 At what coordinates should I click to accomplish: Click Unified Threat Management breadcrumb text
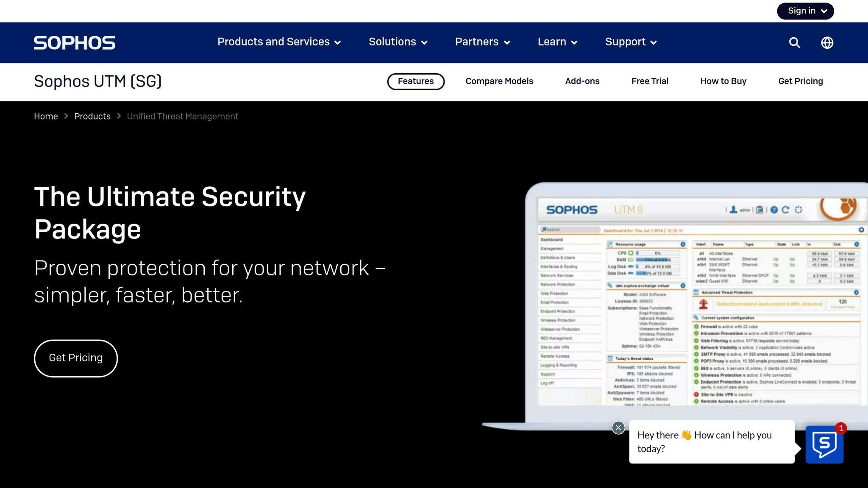point(183,116)
